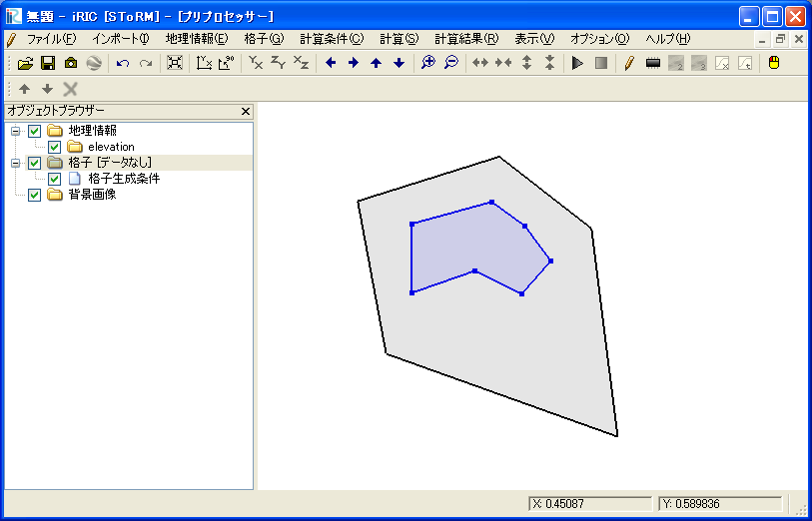Collapse the 地理情報 tree node
Screen dimensions: 812x521
[16, 131]
